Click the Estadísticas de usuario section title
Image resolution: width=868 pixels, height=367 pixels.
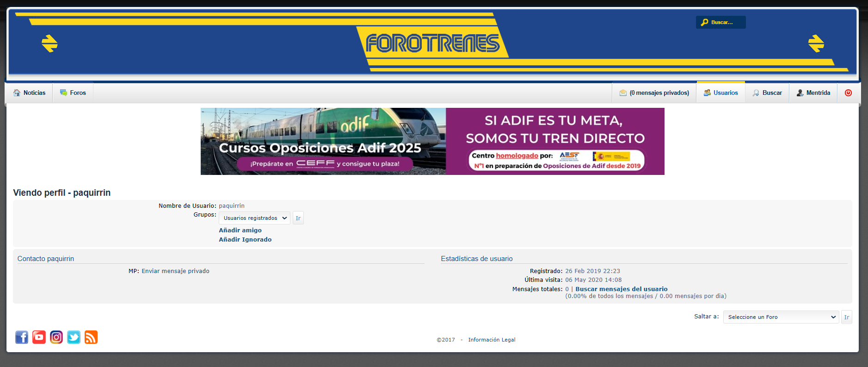pos(477,259)
